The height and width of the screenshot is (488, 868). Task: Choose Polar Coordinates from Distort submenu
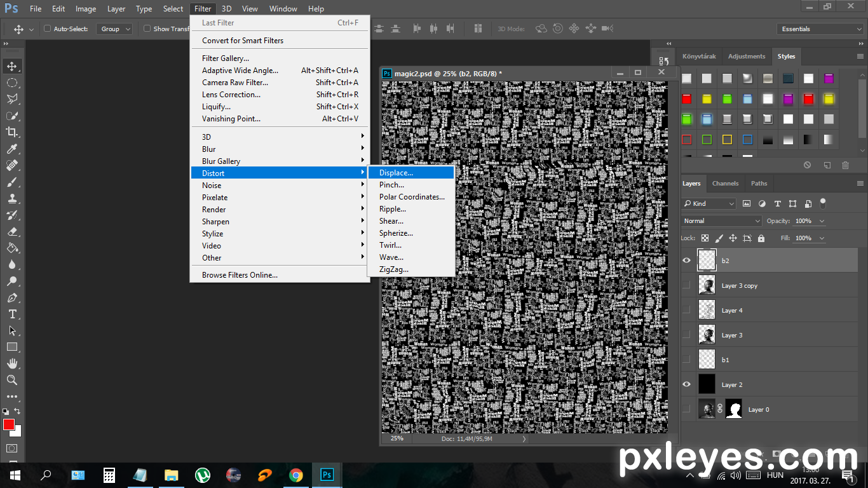coord(411,197)
